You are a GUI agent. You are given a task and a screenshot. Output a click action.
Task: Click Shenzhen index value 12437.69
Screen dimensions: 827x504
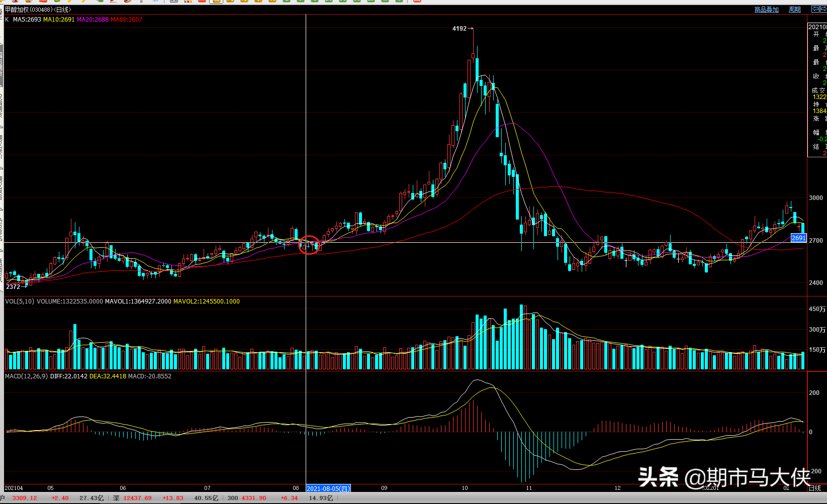point(137,498)
